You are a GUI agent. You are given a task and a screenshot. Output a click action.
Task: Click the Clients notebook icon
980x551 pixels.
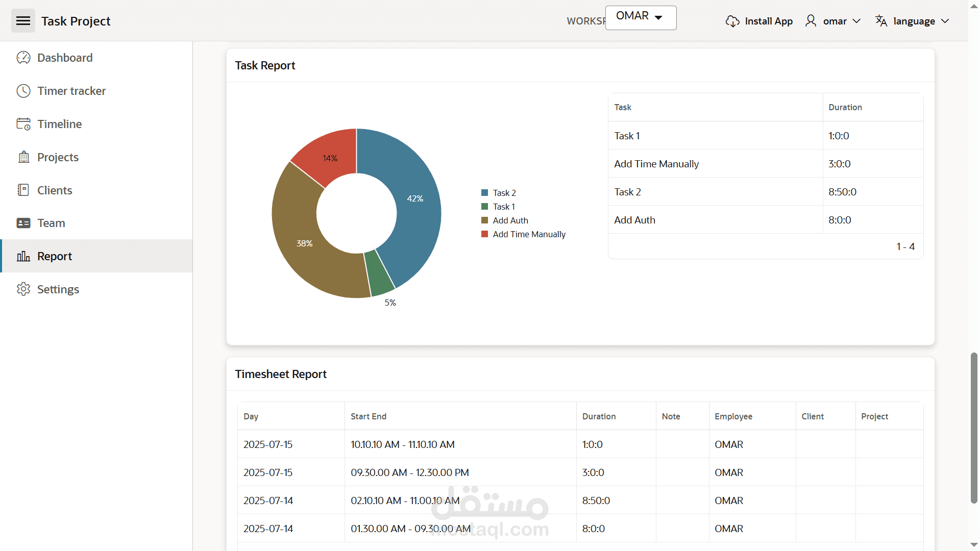(x=23, y=190)
